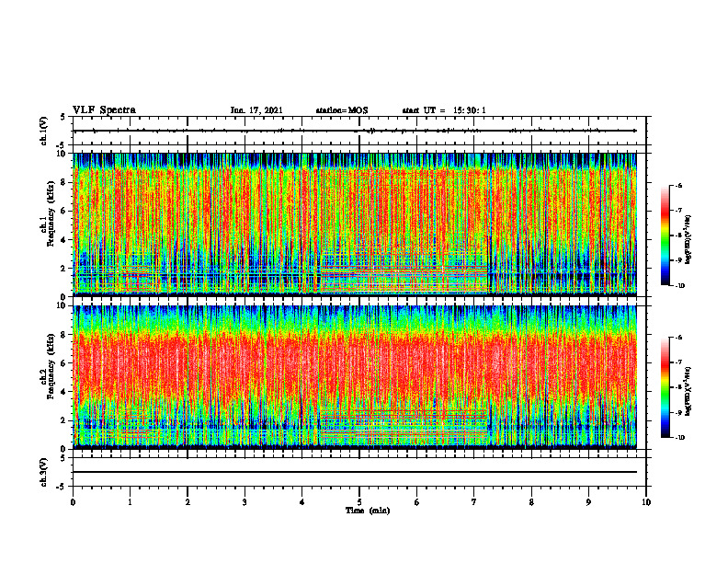Click the "-9" label on ch.2 colorbar
The image size is (728, 563).
[679, 412]
